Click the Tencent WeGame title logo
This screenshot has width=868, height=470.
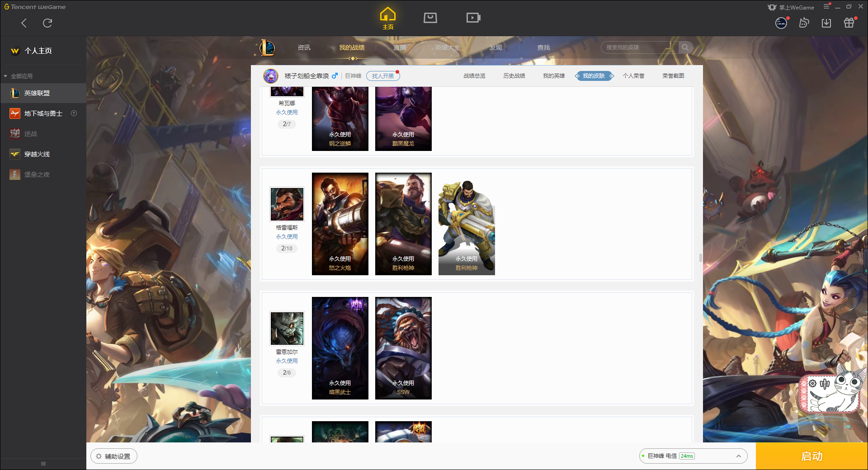[35, 7]
